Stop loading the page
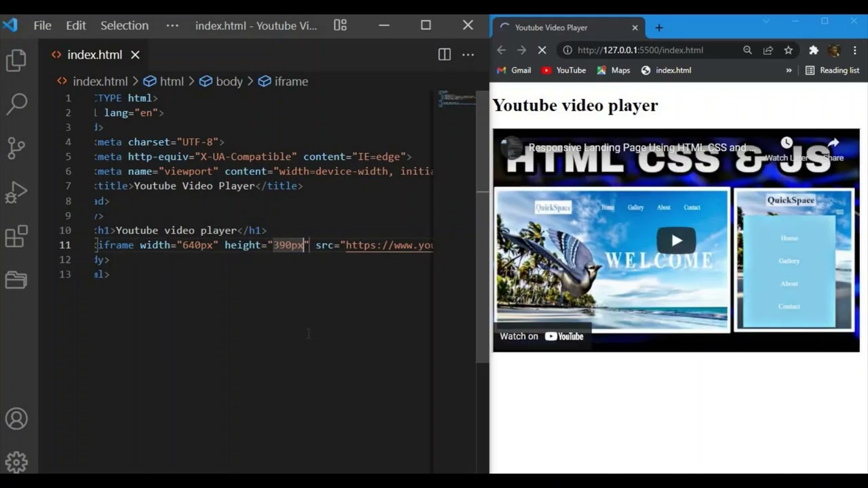Screen dimensions: 868x488 [542, 50]
